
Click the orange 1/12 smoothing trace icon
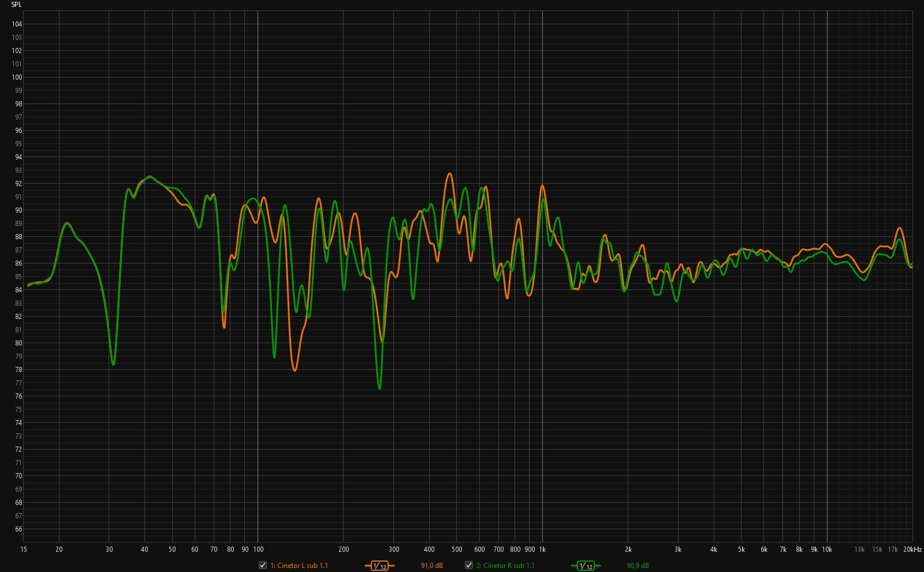[x=380, y=566]
